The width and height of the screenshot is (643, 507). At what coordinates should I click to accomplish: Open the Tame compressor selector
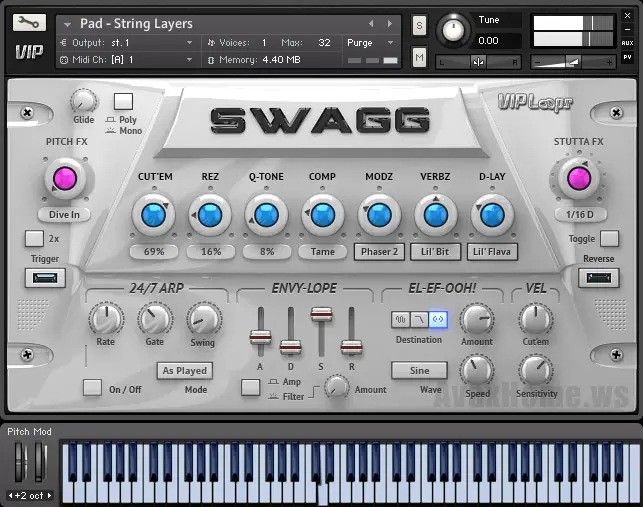pos(323,251)
